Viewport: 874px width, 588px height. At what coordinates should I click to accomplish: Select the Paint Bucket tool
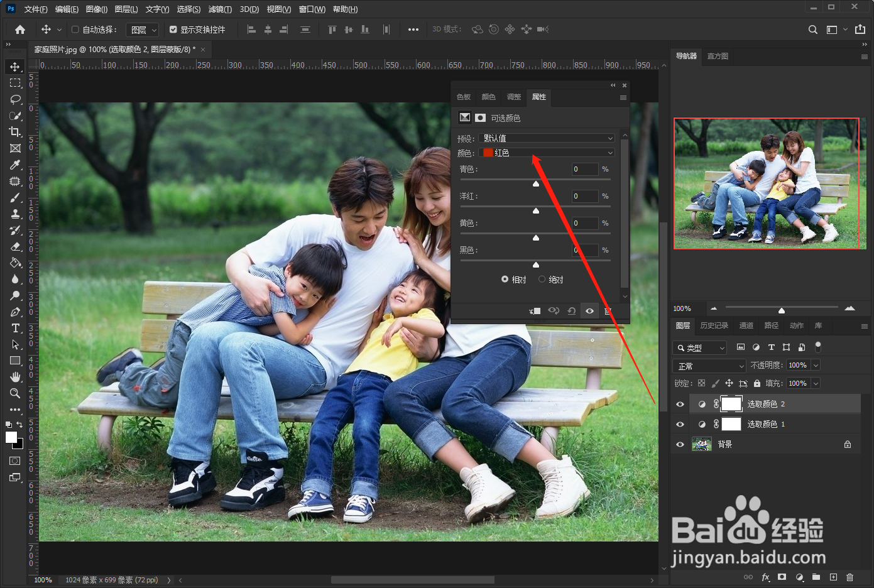(x=15, y=263)
